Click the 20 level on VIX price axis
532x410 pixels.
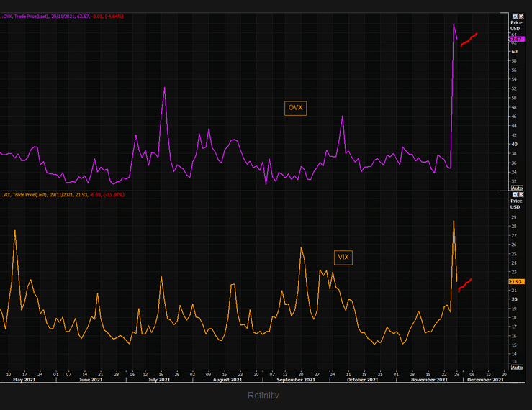pyautogui.click(x=514, y=299)
